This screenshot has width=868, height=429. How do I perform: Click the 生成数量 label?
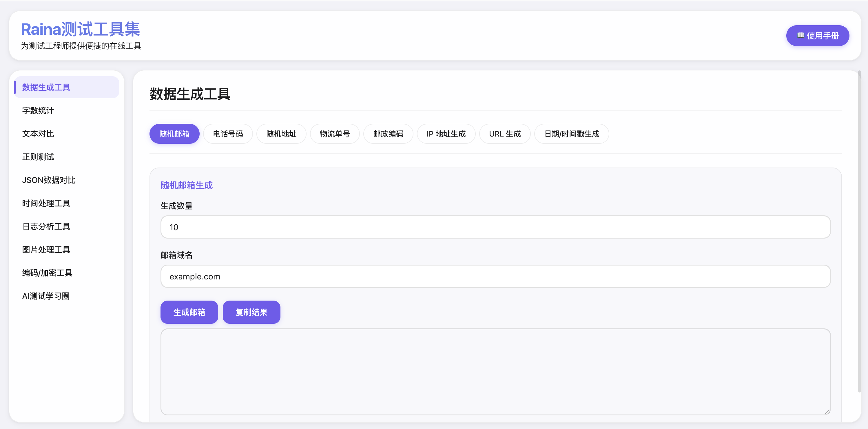176,206
